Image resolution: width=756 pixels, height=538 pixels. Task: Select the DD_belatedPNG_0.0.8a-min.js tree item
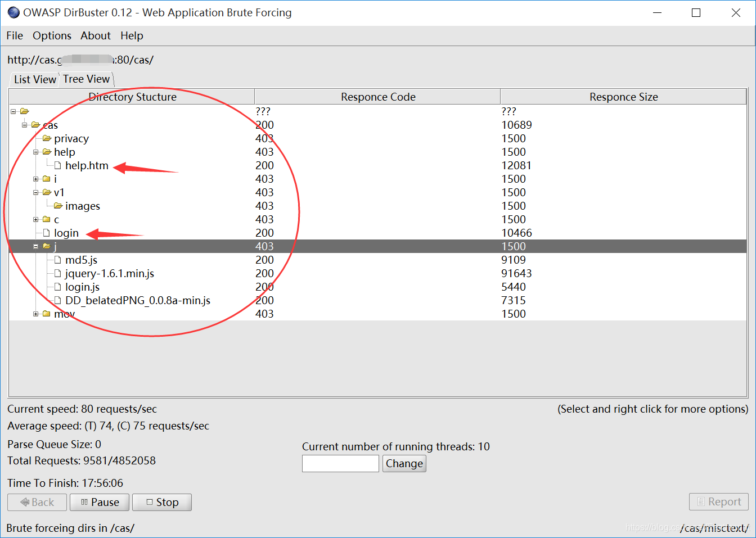[x=138, y=300]
